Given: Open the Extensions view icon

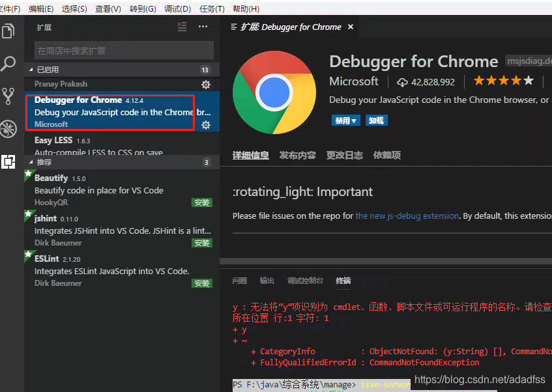Looking at the screenshot, I should [x=8, y=162].
